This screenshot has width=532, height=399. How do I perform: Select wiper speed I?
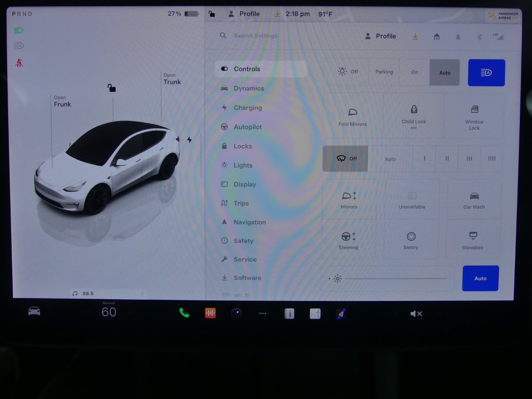[424, 159]
